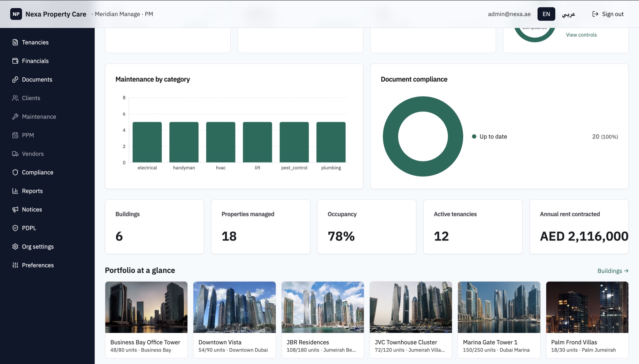639x364 pixels.
Task: Click the '20 (100%)' compliance value
Action: [605, 136]
